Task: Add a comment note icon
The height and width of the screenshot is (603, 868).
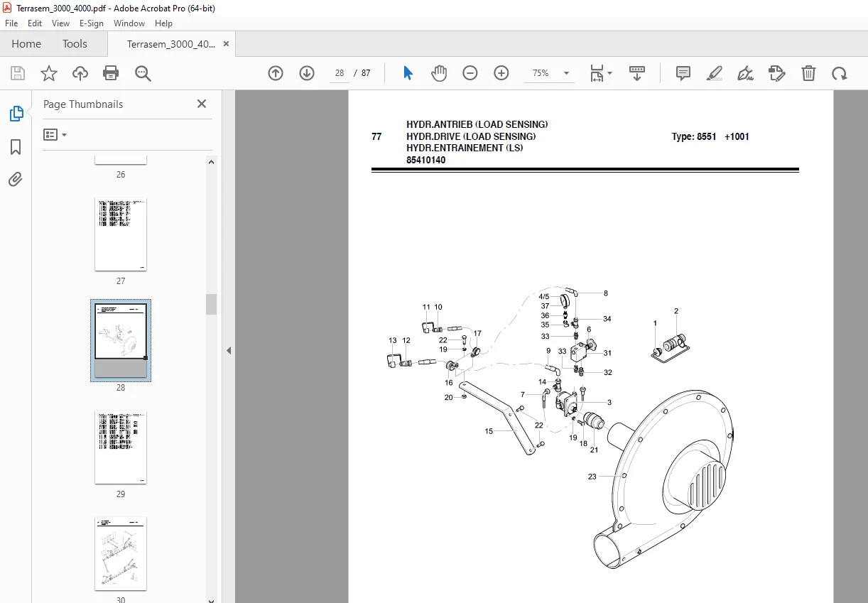Action: (x=683, y=73)
